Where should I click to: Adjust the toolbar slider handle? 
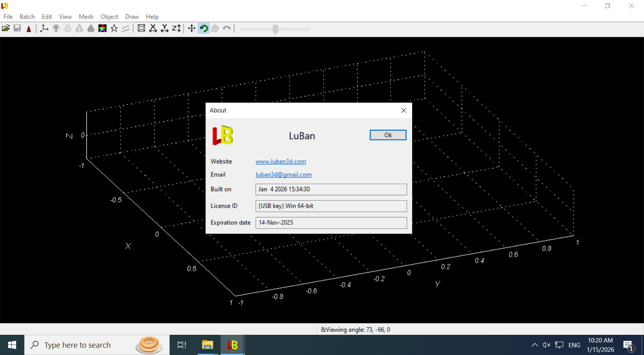(276, 29)
